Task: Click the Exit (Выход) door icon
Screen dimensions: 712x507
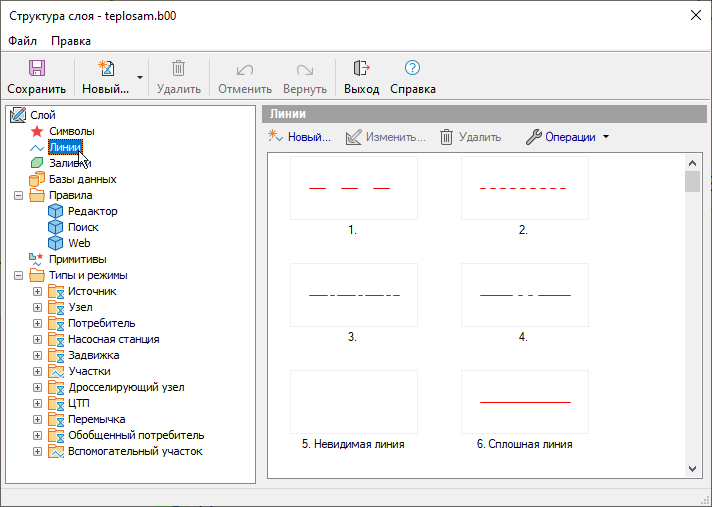Action: pos(362,69)
